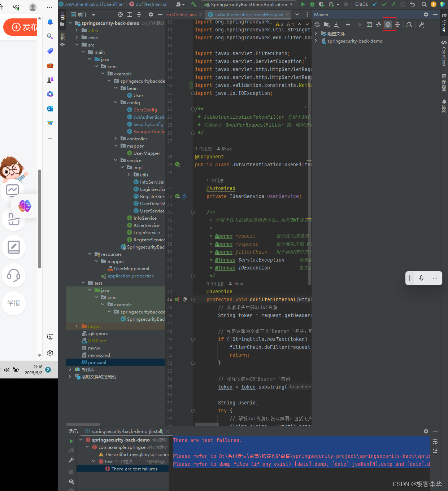Click Git commit checkmark icon
Image resolution: width=448 pixels, height=491 pixels.
coord(384,4)
